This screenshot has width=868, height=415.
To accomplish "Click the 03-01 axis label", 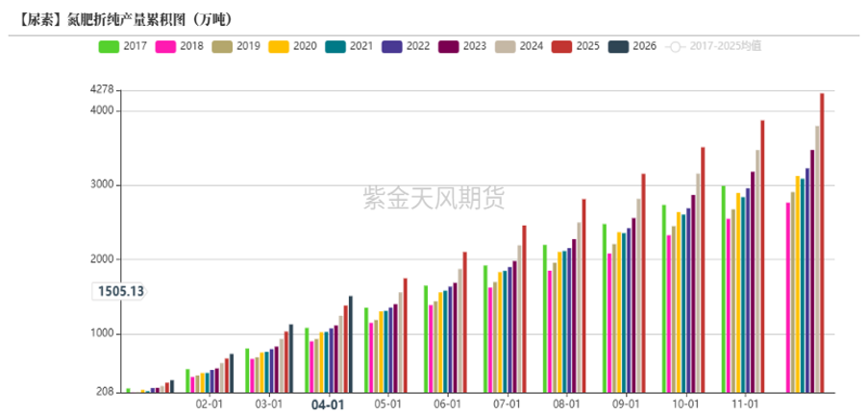I will (268, 403).
